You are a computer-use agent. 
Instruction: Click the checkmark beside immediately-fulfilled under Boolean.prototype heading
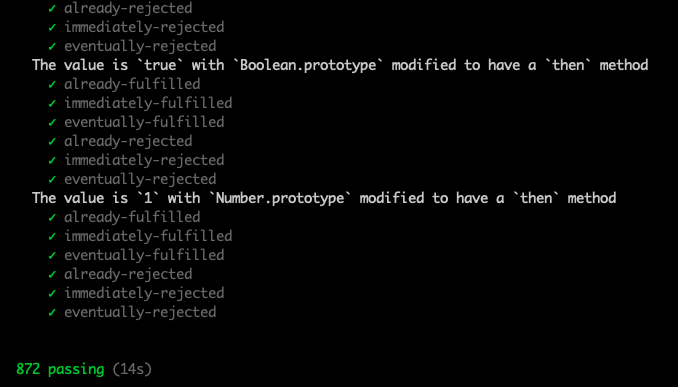pyautogui.click(x=52, y=103)
